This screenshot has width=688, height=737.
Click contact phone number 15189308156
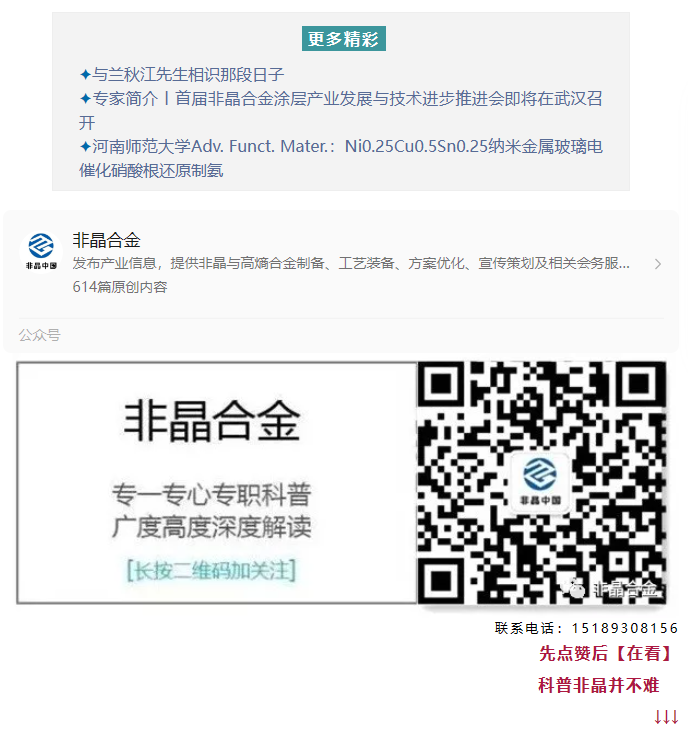pos(625,628)
